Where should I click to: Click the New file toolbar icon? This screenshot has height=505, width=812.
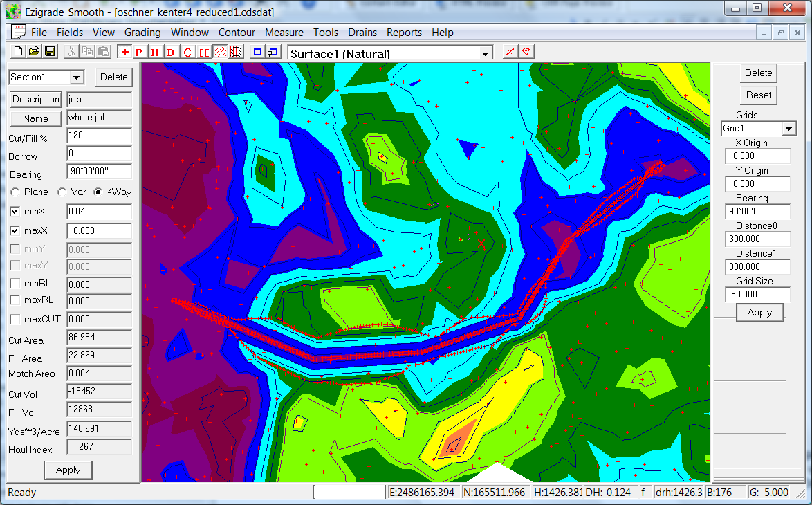19,52
